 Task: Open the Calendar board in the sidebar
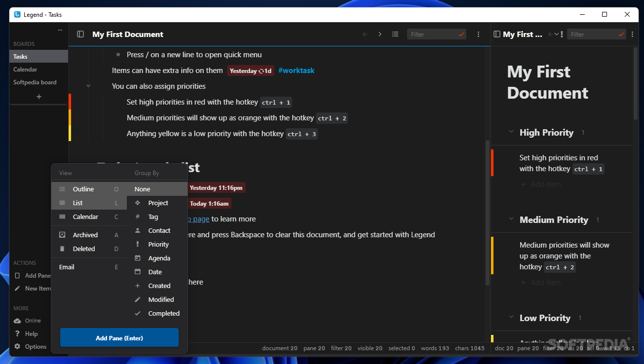[x=38, y=70]
